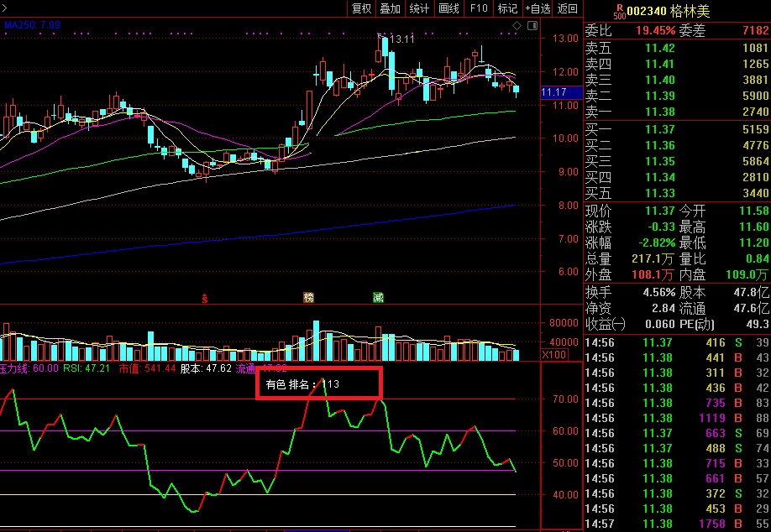The width and height of the screenshot is (771, 532).
Task: Click the 市值: 541.44 label
Action: point(147,368)
